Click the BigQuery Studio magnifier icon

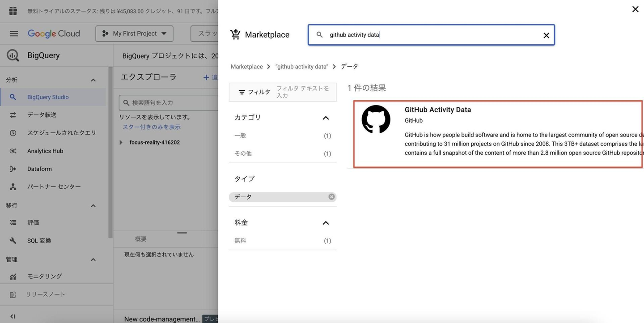13,97
